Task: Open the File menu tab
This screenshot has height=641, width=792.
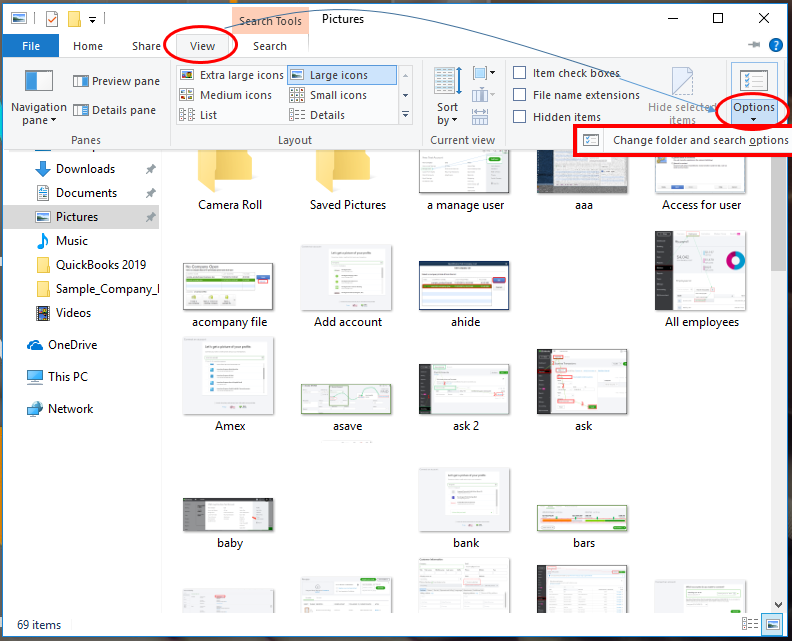Action: pyautogui.click(x=31, y=46)
